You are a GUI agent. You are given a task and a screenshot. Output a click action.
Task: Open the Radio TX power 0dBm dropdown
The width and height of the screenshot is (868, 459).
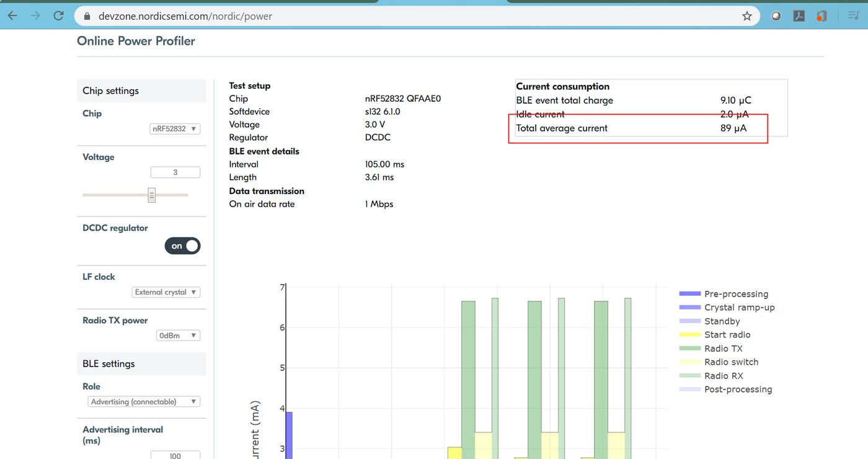point(178,336)
